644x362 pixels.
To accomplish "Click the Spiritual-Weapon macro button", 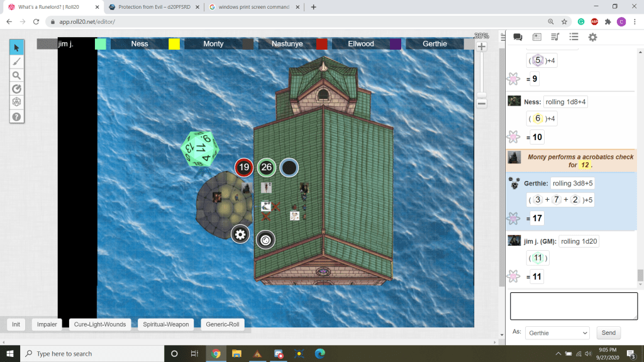I will pos(166,324).
